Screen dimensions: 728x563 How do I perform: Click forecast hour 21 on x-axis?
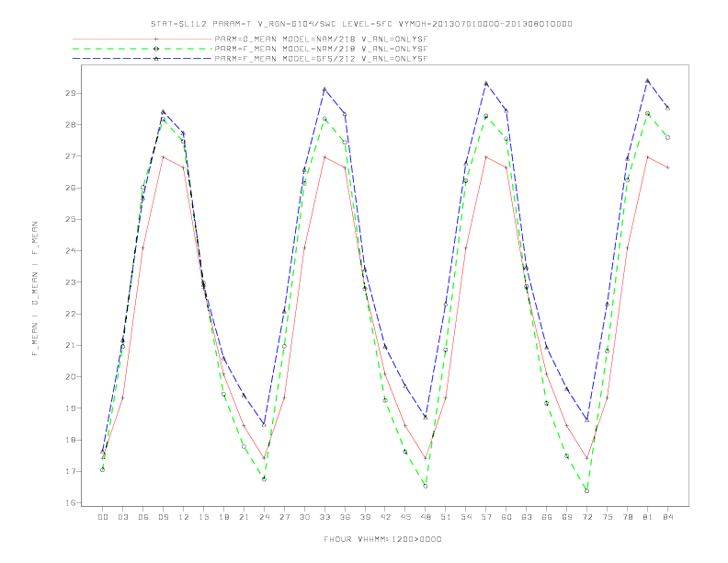coord(244,517)
